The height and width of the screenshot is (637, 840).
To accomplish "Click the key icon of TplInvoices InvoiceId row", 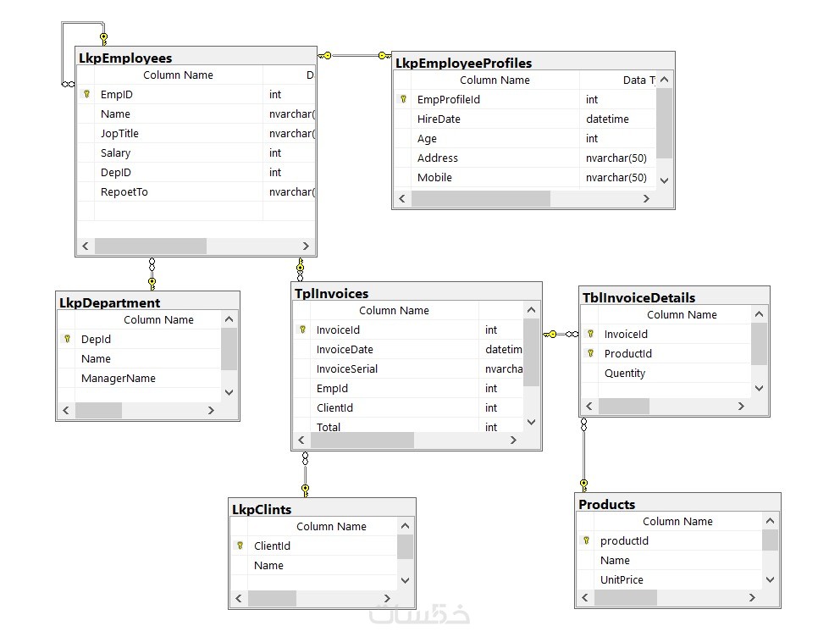I will tap(302, 330).
